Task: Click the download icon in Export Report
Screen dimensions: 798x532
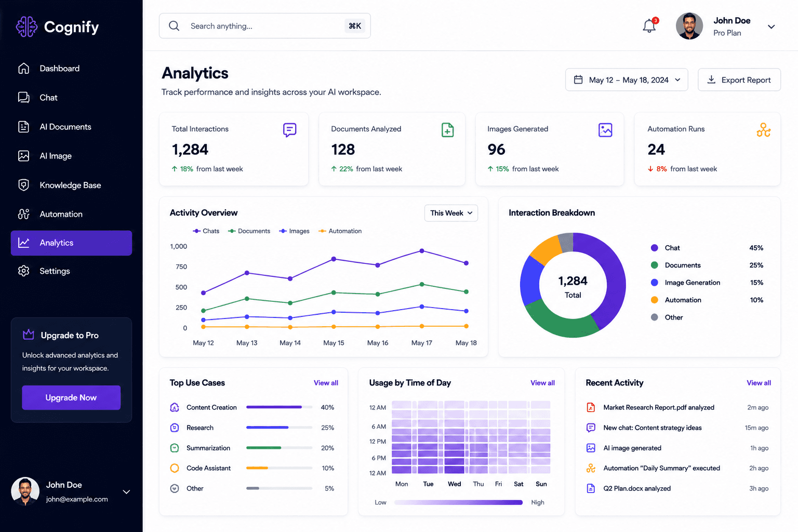Action: (x=711, y=79)
